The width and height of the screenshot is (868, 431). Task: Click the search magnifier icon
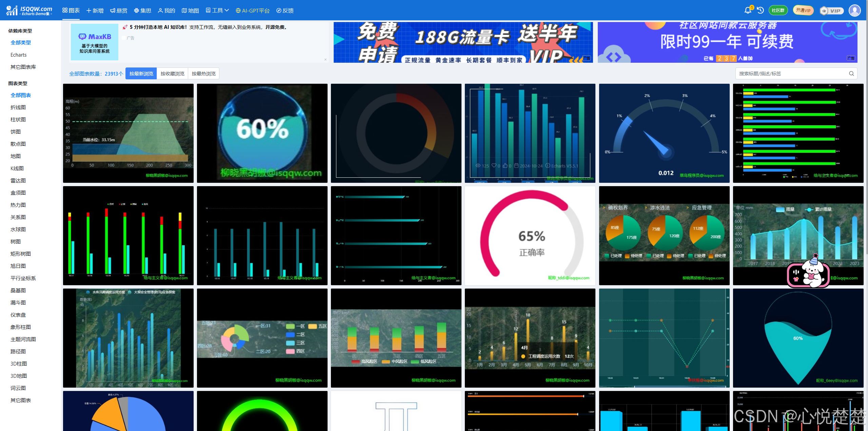[x=851, y=73]
